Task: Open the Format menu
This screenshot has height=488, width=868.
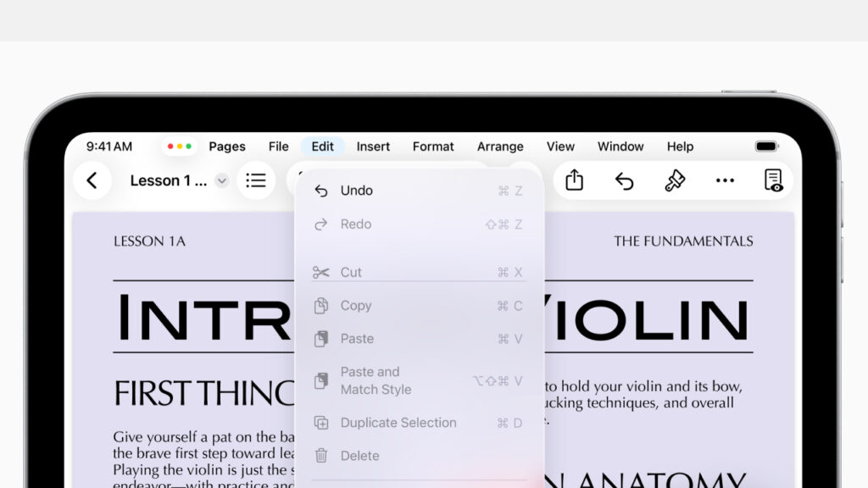Action: coord(433,147)
